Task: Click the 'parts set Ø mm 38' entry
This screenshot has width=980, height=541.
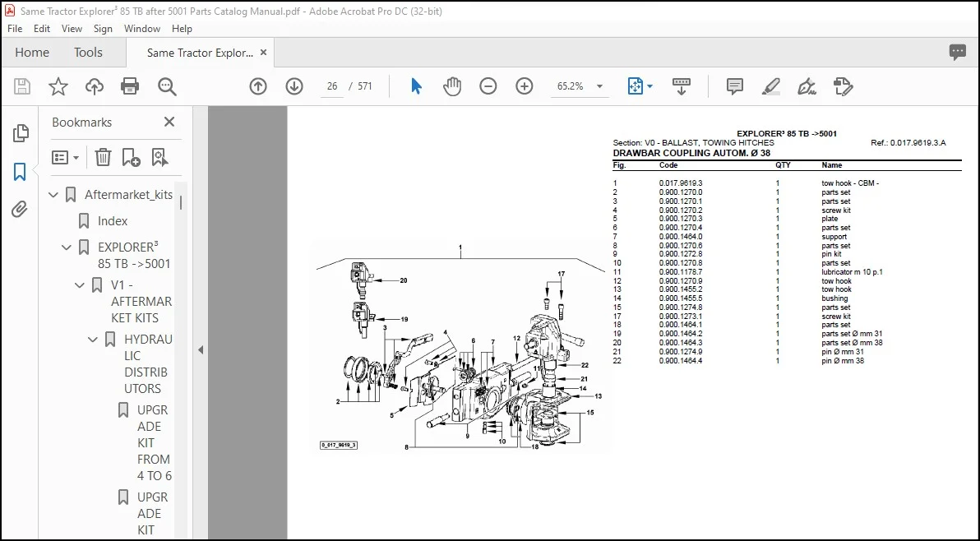Action: [x=852, y=342]
